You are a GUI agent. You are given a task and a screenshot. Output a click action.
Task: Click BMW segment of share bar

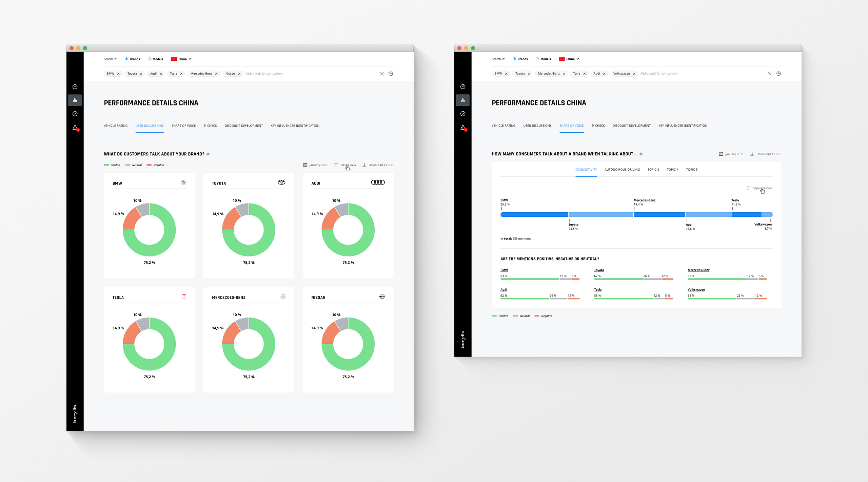[534, 214]
